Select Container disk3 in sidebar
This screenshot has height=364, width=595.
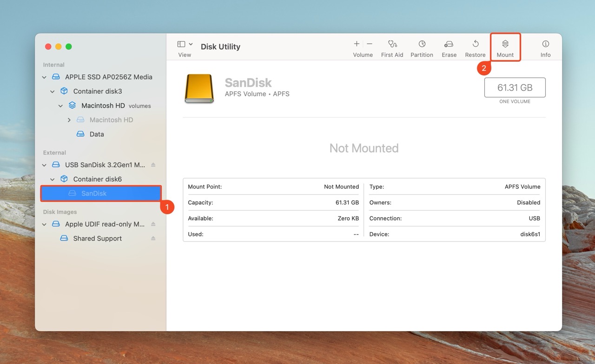(x=97, y=91)
